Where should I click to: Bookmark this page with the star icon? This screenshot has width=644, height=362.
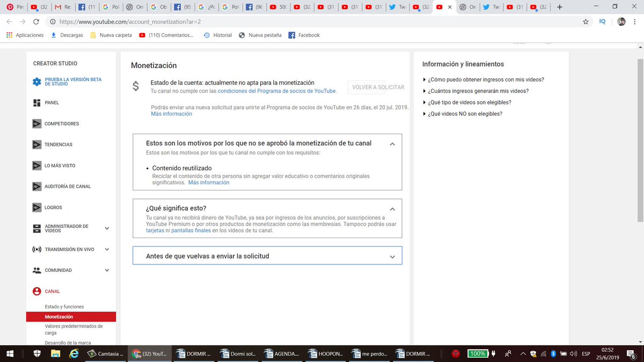[586, 21]
